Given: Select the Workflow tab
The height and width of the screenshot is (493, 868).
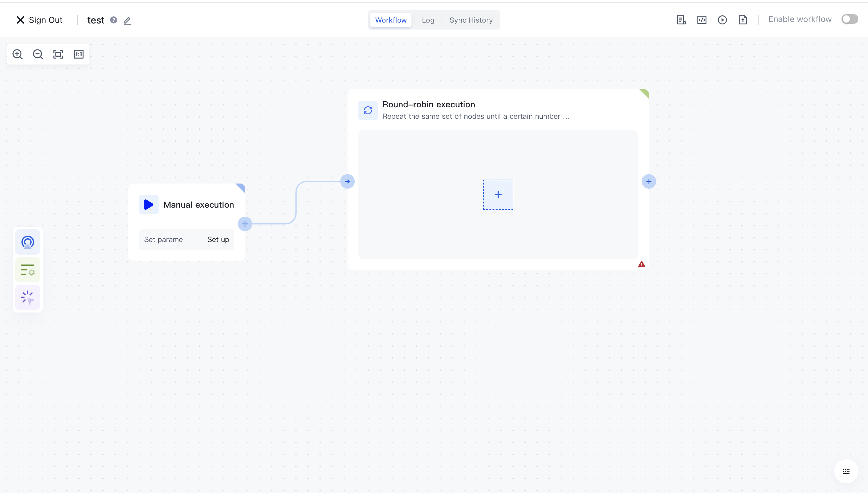Looking at the screenshot, I should pos(391,20).
